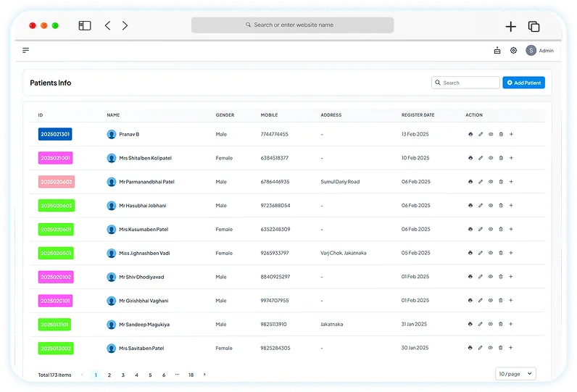Viewport: 577px width, 392px height.
Task: Open the birthday cake icon
Action: [497, 51]
